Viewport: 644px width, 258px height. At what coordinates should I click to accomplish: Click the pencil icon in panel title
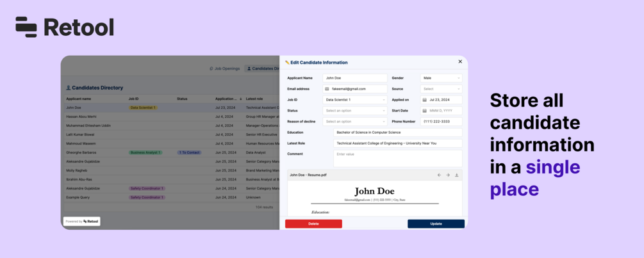click(288, 62)
